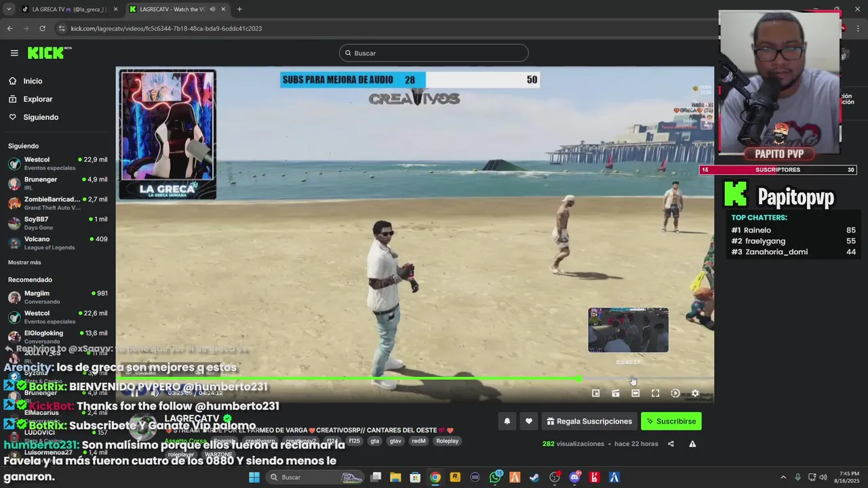Open Margiim recommended channel
The image size is (868, 488).
(x=58, y=297)
